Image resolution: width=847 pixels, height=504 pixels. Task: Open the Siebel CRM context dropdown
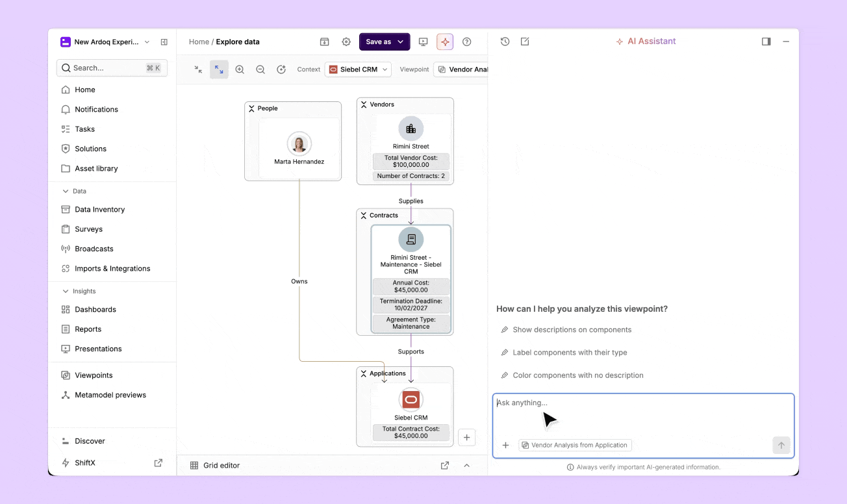358,69
